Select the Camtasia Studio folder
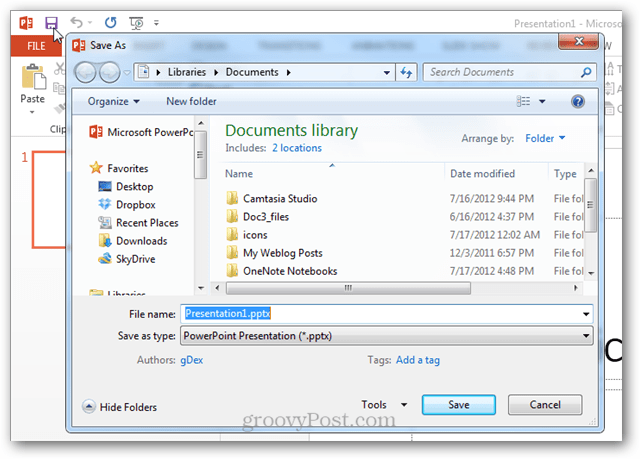Image resolution: width=640 pixels, height=459 pixels. tap(271, 199)
